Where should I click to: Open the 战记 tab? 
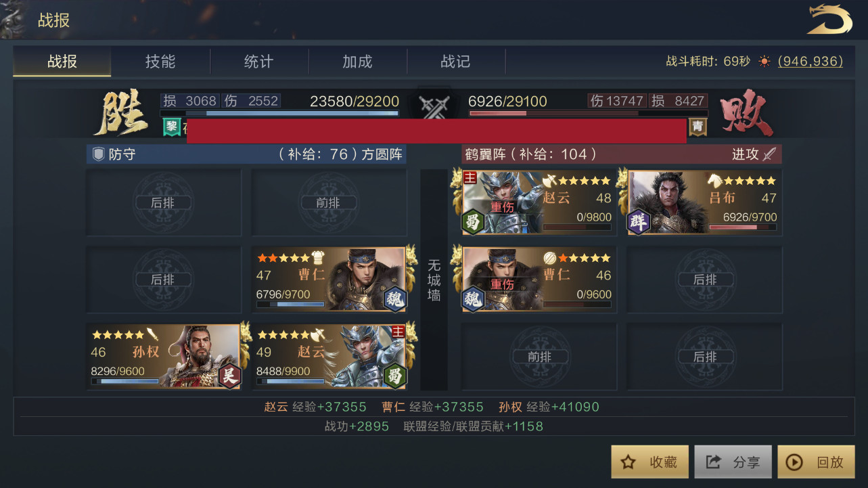[x=455, y=62]
